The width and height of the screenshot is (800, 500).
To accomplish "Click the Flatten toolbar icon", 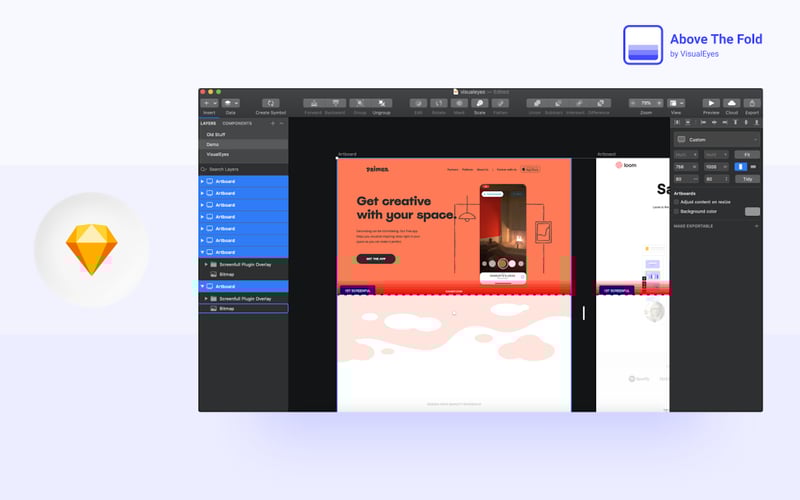I will [x=500, y=103].
